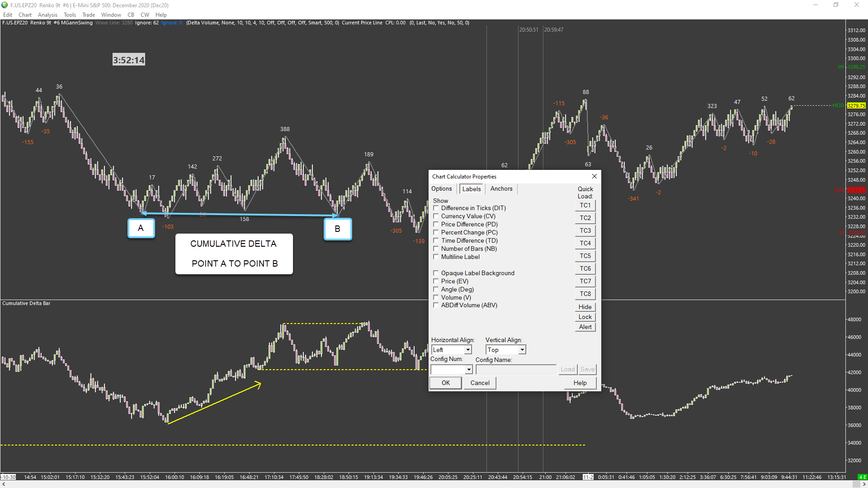Open the Analysis menu

point(47,14)
